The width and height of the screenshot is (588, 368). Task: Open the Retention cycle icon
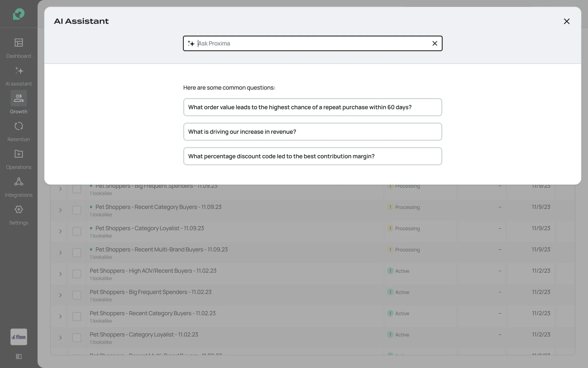click(x=19, y=126)
